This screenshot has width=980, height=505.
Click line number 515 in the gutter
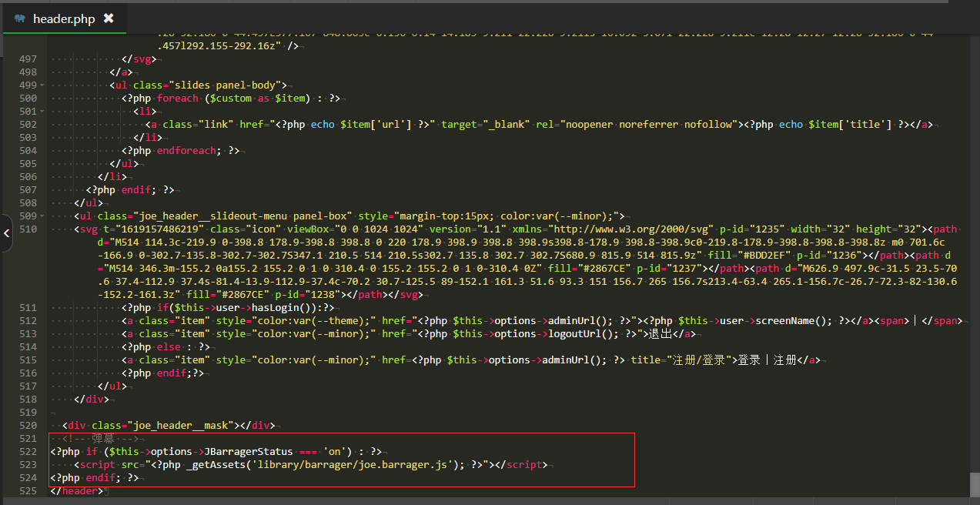point(28,360)
